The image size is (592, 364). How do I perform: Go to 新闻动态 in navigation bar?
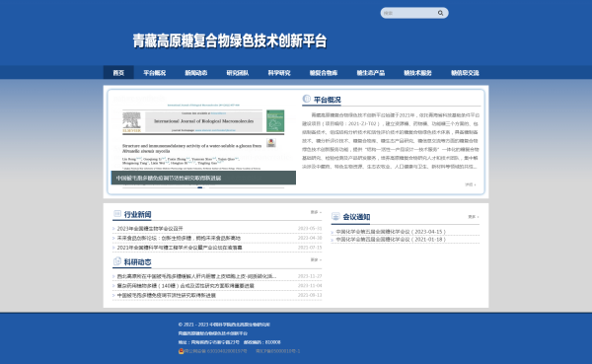[196, 72]
